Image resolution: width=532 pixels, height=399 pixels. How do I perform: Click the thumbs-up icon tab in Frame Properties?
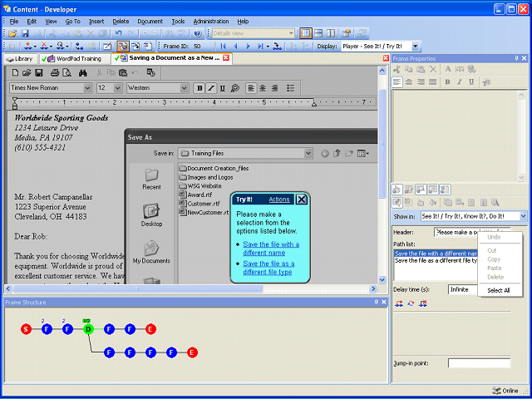click(x=397, y=190)
